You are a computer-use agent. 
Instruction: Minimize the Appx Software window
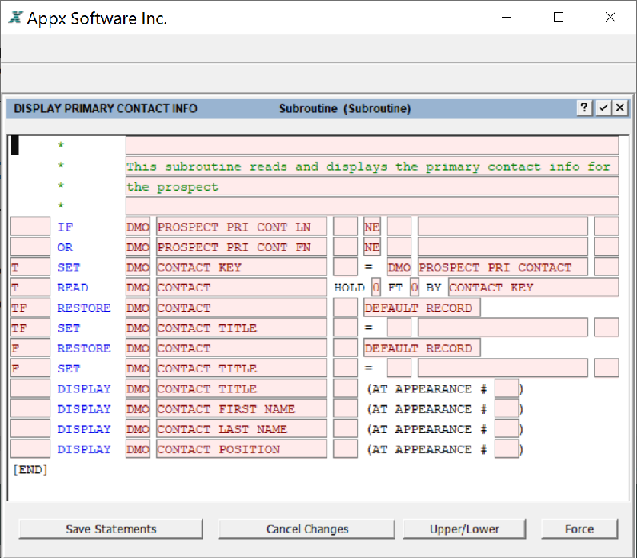coord(507,18)
